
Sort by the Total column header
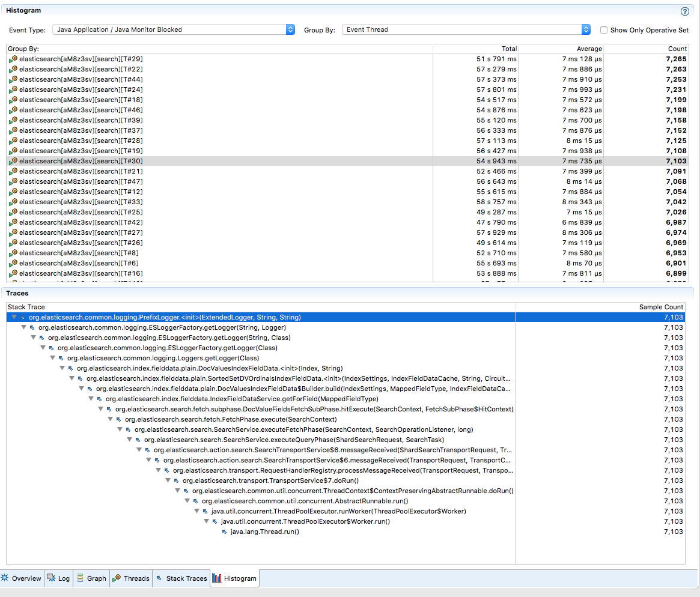pos(475,49)
